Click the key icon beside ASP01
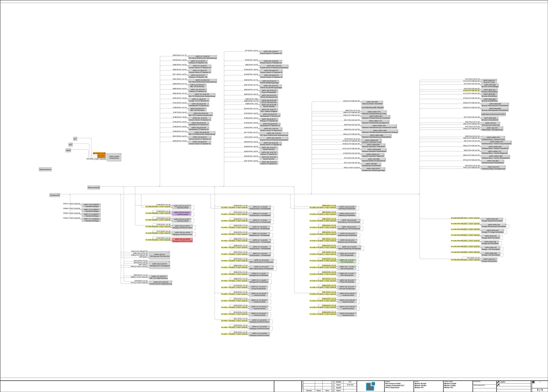The height and width of the screenshot is (392, 548). click(x=498, y=382)
